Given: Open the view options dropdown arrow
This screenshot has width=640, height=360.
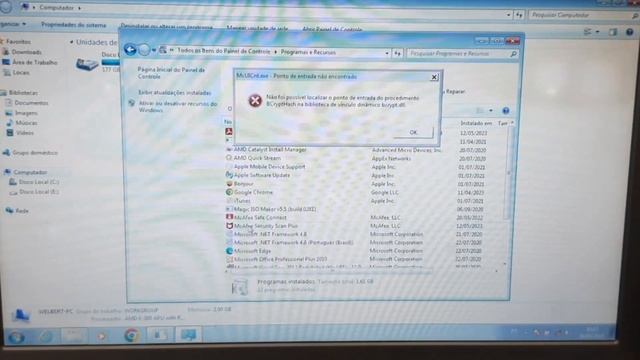Looking at the screenshot, I should click(491, 111).
